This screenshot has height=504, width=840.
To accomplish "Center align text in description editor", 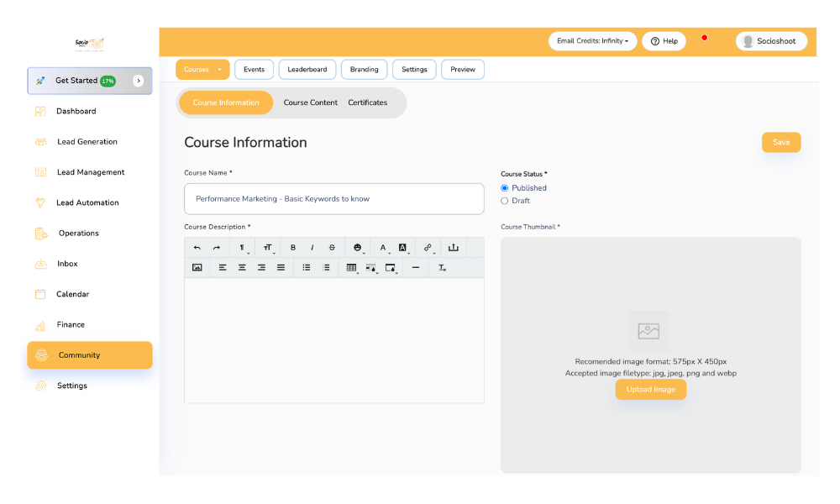I will (x=242, y=268).
